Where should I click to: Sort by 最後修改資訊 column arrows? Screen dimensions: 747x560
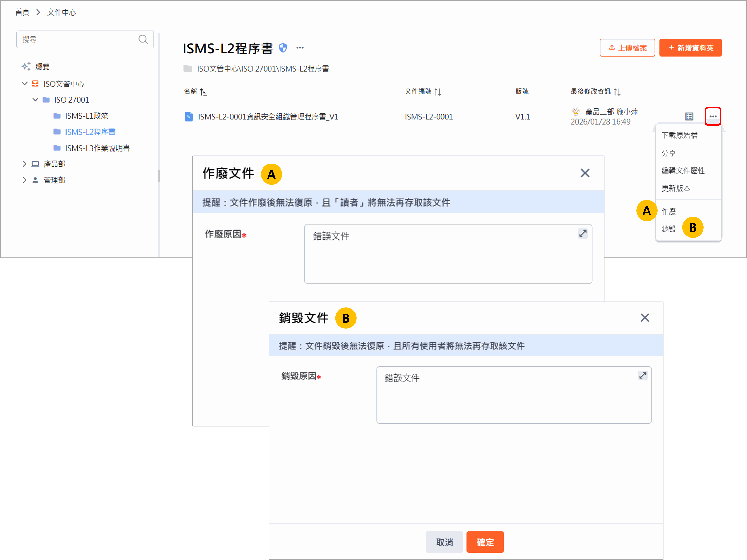pos(617,92)
